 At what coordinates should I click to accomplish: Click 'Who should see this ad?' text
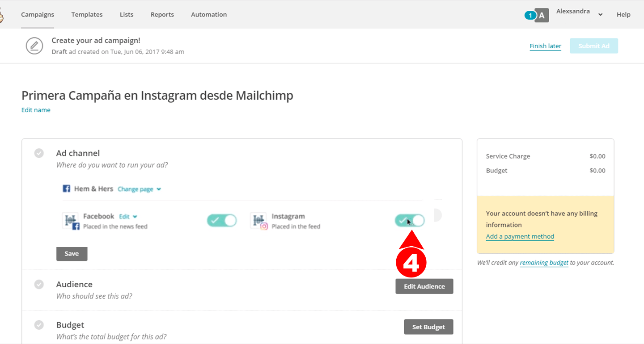pyautogui.click(x=94, y=296)
